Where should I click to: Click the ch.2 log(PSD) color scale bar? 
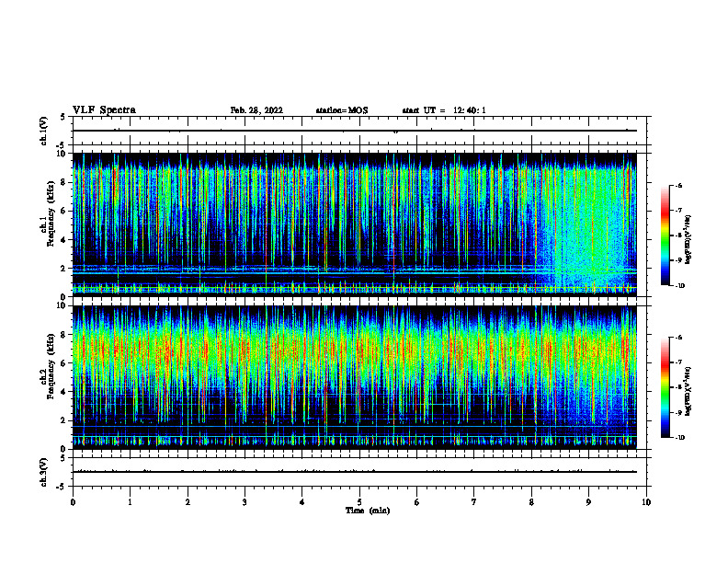point(665,387)
